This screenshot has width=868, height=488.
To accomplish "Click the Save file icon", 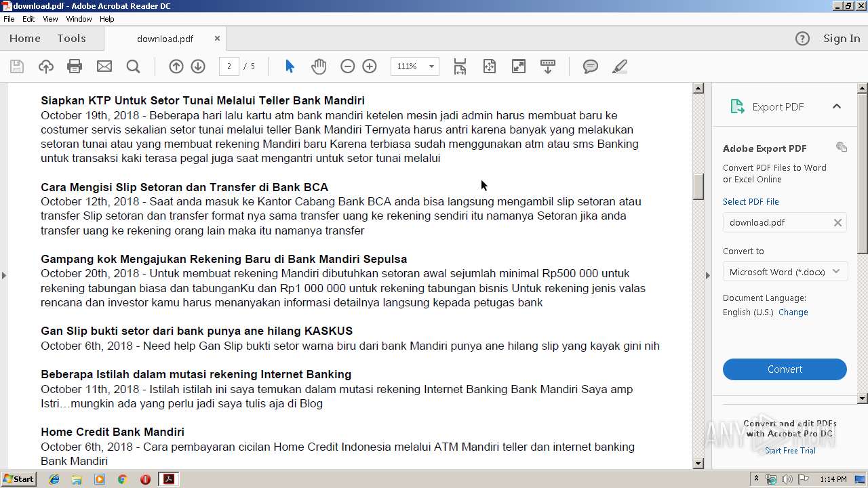I will point(17,66).
